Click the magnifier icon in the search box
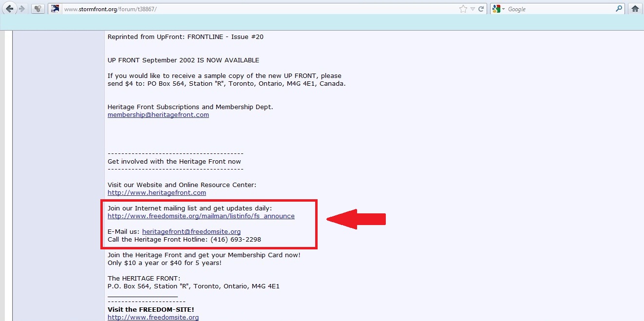This screenshot has height=321, width=644. click(x=619, y=9)
